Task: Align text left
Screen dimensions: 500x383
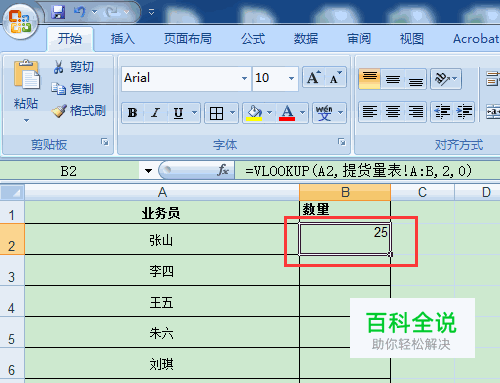Action: [370, 112]
